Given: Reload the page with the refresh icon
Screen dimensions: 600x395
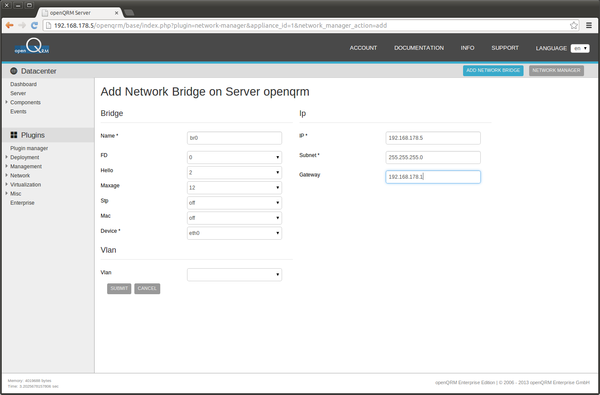Looking at the screenshot, I should point(34,25).
